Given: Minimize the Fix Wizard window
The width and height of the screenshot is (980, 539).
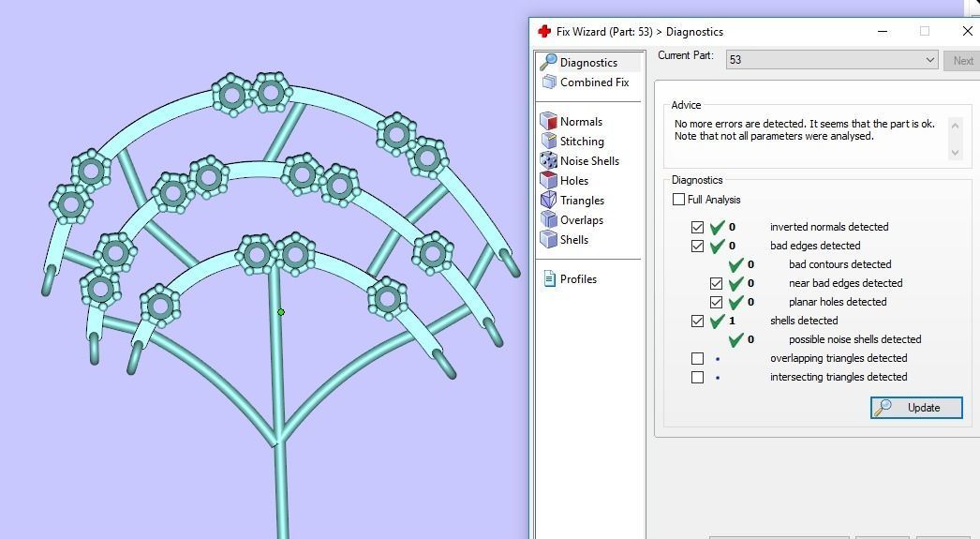Looking at the screenshot, I should [x=883, y=31].
